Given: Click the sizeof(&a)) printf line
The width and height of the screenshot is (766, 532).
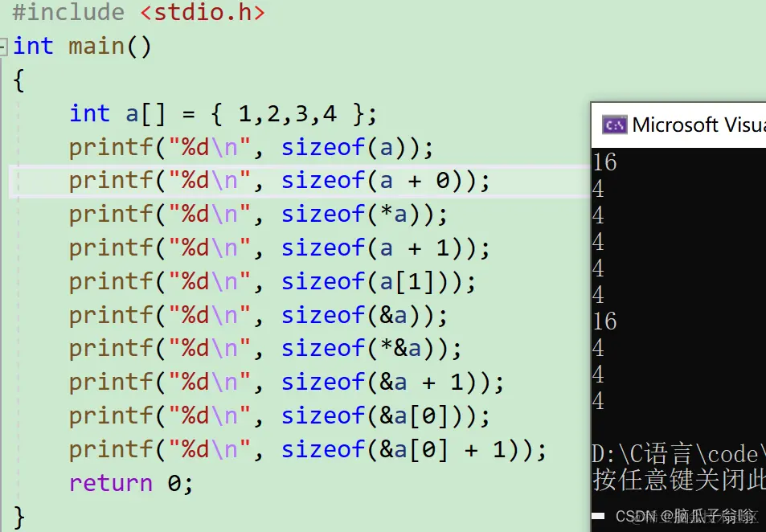Looking at the screenshot, I should click(257, 316).
